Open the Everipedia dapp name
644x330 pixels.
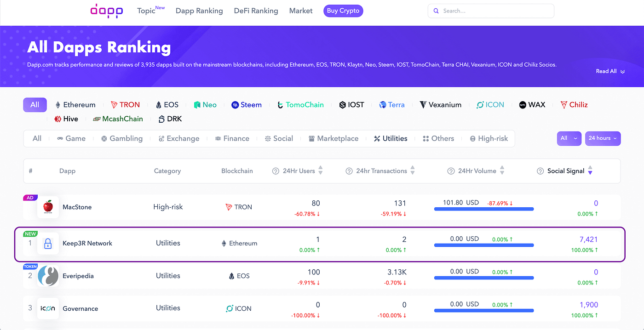point(78,276)
